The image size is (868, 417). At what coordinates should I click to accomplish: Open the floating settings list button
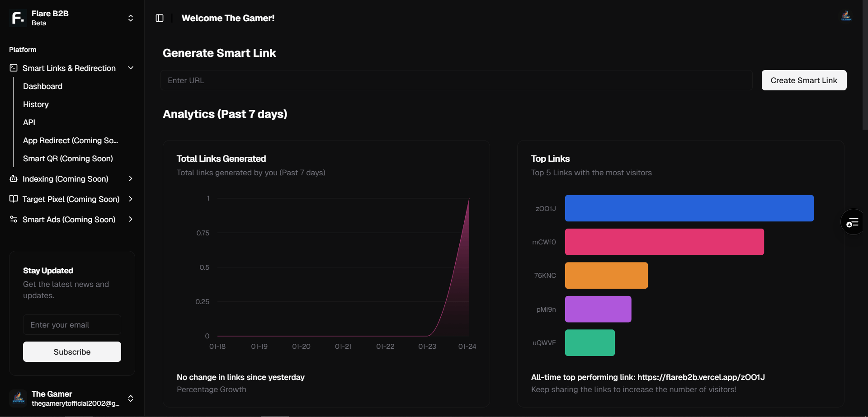[853, 222]
